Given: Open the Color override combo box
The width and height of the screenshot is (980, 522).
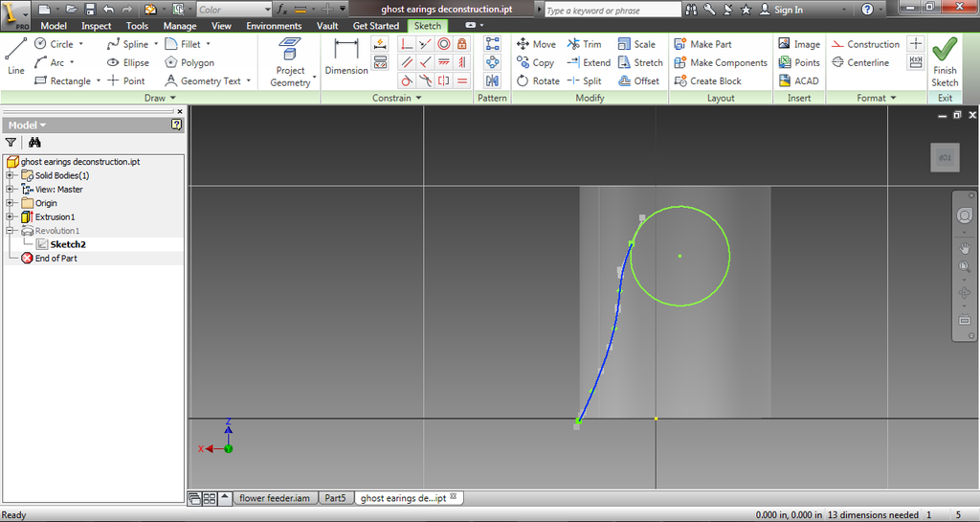Looking at the screenshot, I should (x=234, y=10).
